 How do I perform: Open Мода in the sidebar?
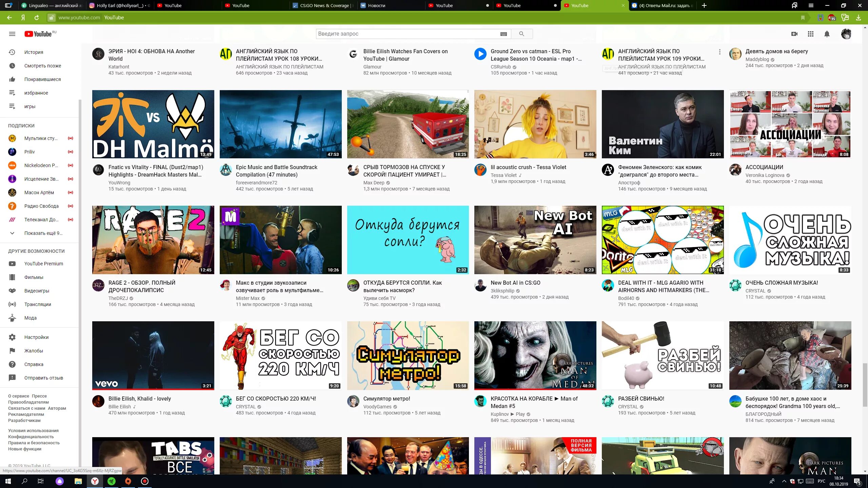[x=39, y=318]
